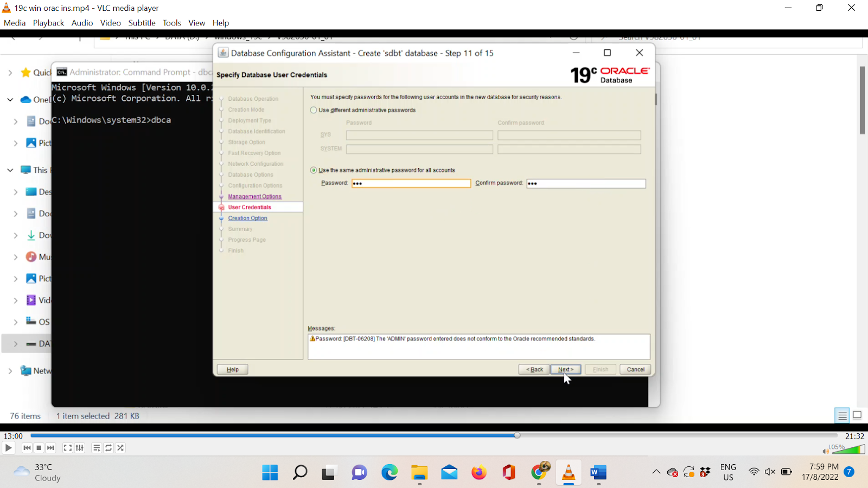Switch Explorer to details view
Image resolution: width=868 pixels, height=488 pixels.
click(x=843, y=416)
